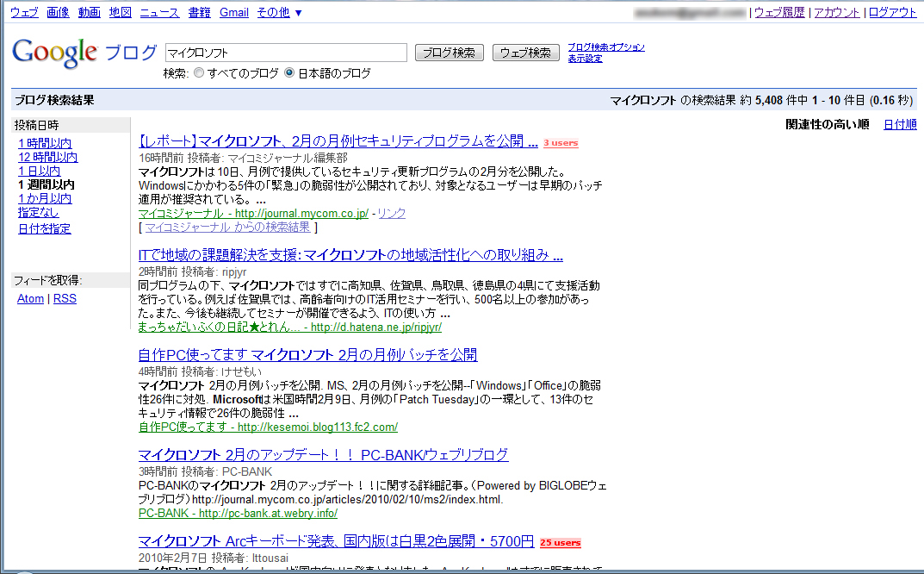Open the アカウント link

pos(837,12)
